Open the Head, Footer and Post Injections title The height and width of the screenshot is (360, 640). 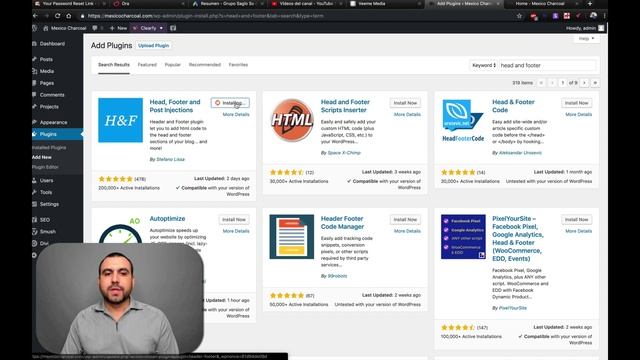175,106
